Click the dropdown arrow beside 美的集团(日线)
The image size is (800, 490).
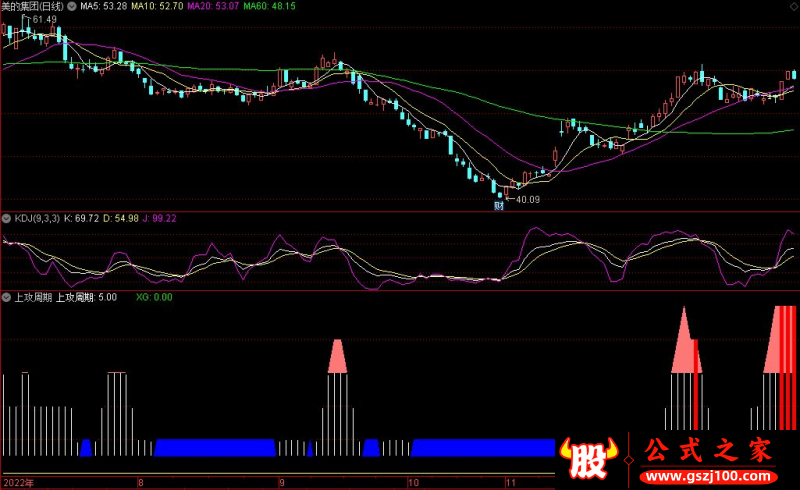click(x=70, y=6)
